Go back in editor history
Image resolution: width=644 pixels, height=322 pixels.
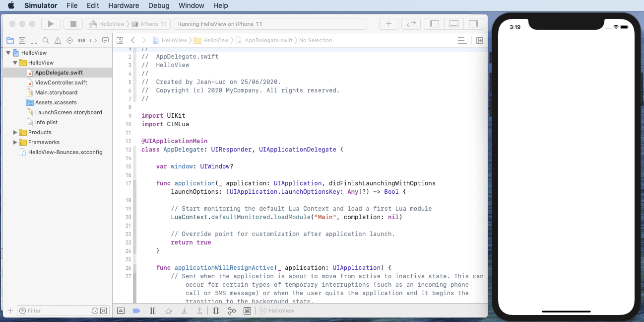point(132,40)
